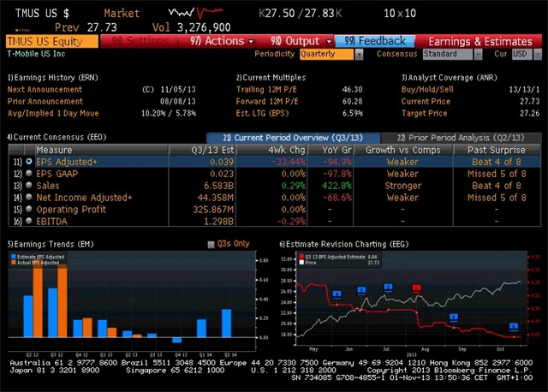
Task: Open the Periodicity Quarterly dropdown
Action: 331,54
